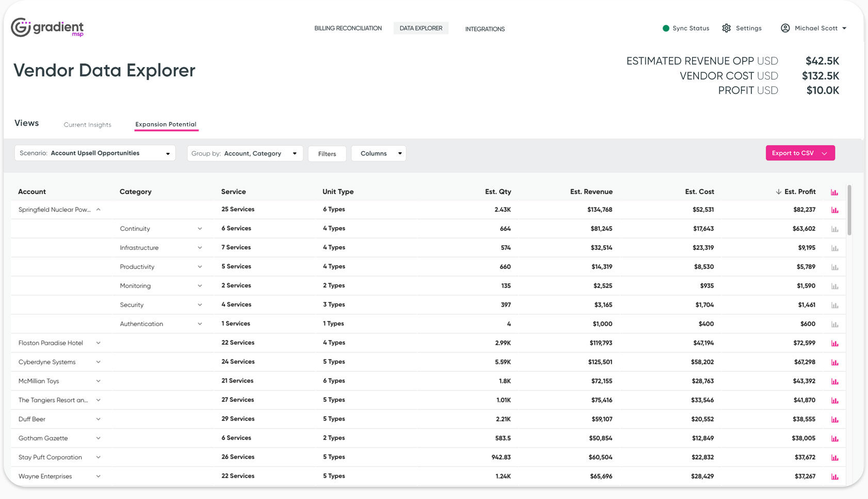Click the Gradient MSP logo
The height and width of the screenshot is (499, 868).
[x=47, y=27]
